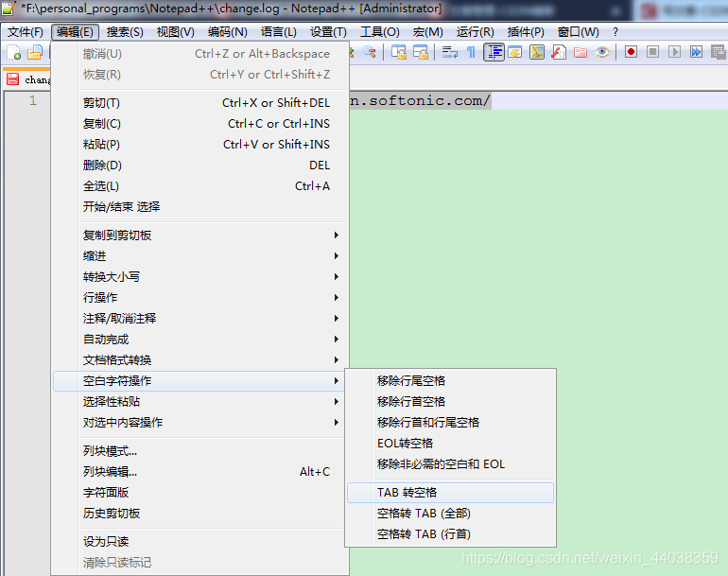Click the Stop recording macro icon
The image size is (728, 576).
pos(652,52)
